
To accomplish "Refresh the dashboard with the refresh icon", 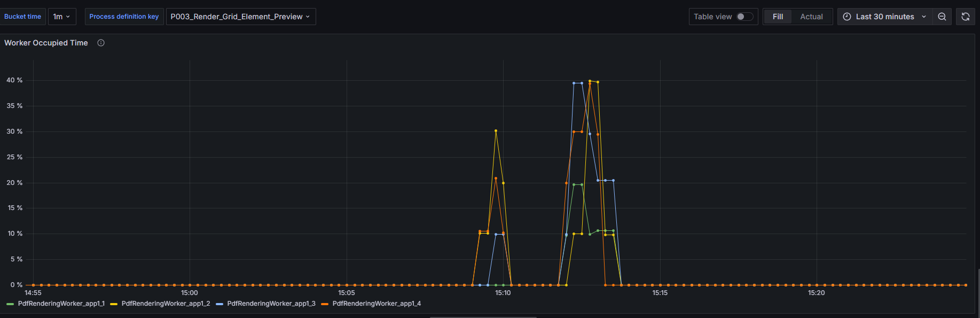I will pos(966,17).
